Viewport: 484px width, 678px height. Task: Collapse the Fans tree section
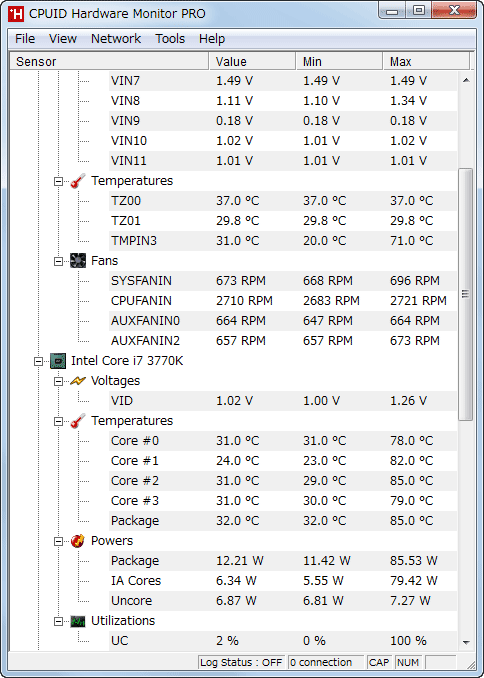point(58,261)
